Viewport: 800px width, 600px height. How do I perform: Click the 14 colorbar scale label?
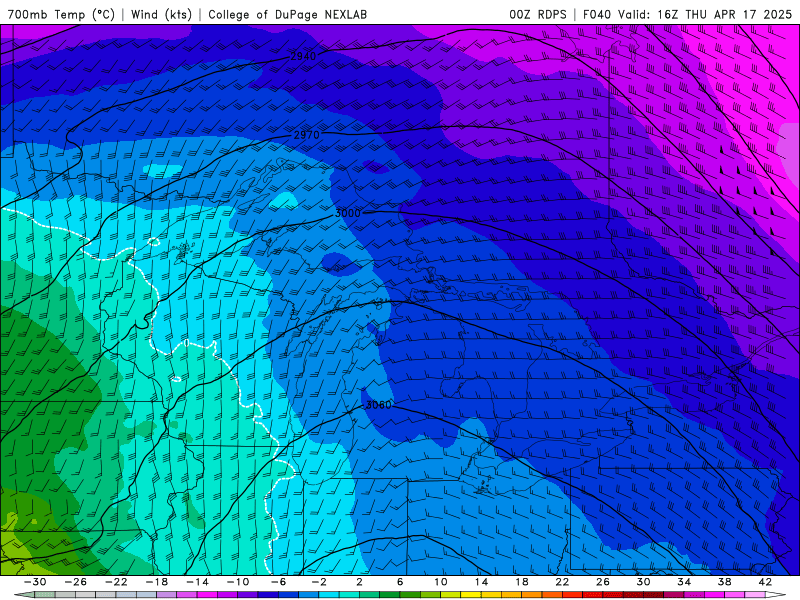tap(481, 582)
